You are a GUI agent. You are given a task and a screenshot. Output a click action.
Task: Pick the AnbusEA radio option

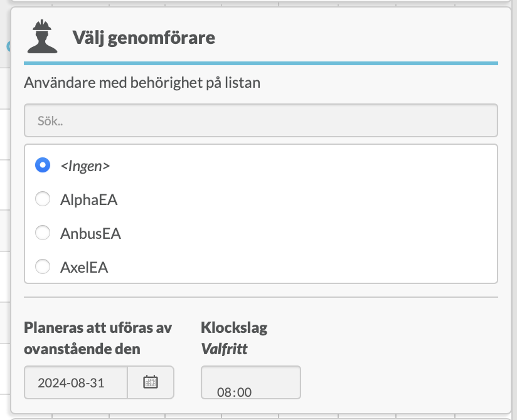pos(43,233)
